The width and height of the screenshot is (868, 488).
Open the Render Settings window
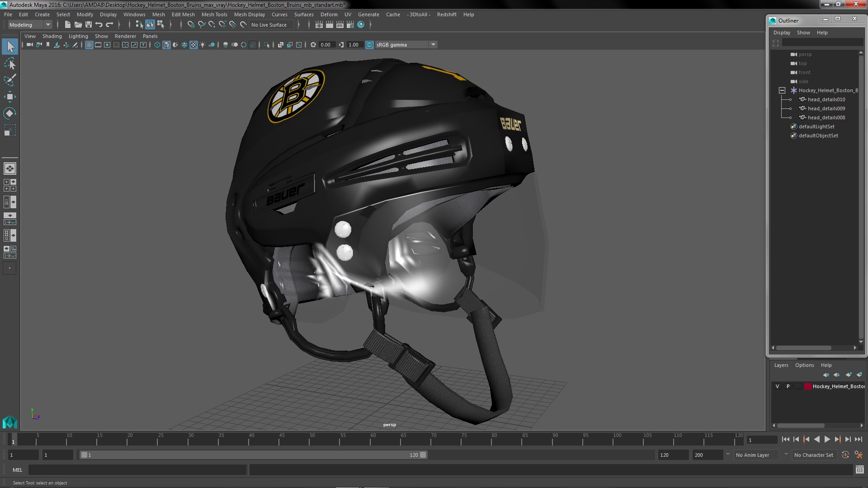350,25
